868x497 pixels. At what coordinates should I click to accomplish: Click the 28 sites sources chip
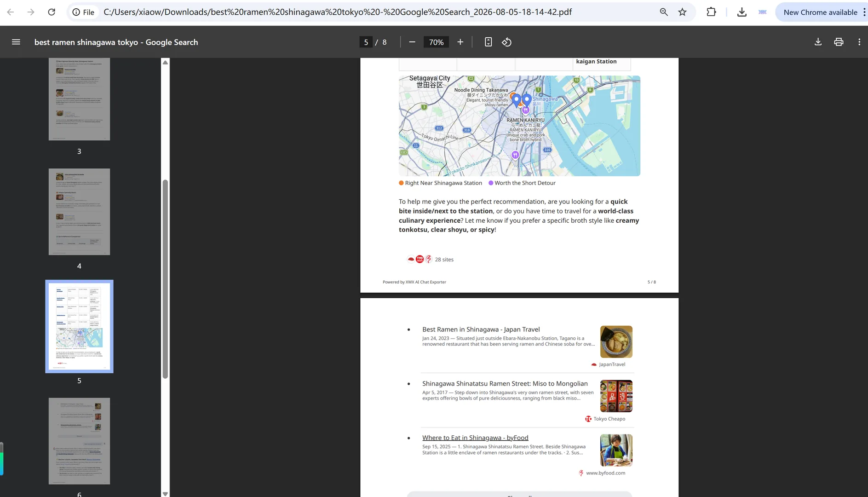click(x=431, y=260)
